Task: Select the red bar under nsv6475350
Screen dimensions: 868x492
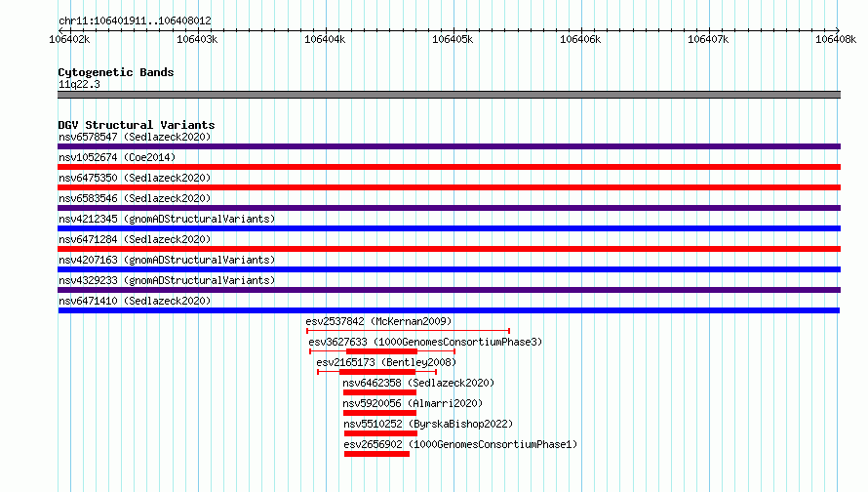Action: point(449,187)
